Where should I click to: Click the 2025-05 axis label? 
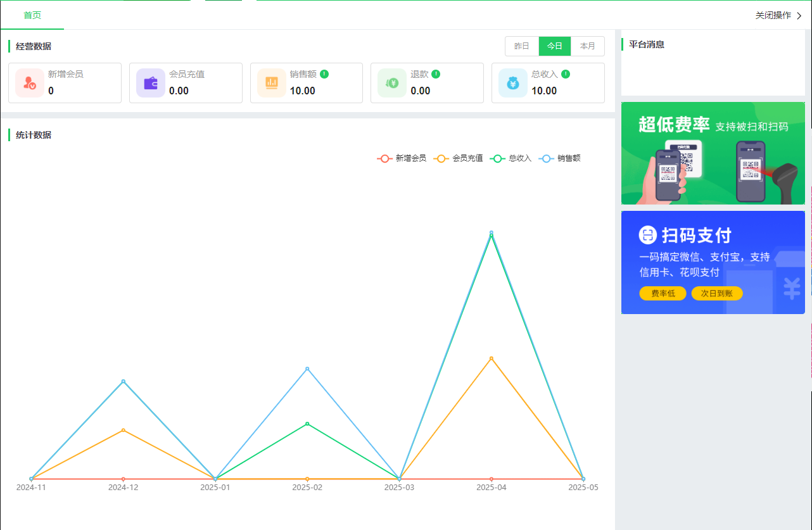click(x=583, y=488)
